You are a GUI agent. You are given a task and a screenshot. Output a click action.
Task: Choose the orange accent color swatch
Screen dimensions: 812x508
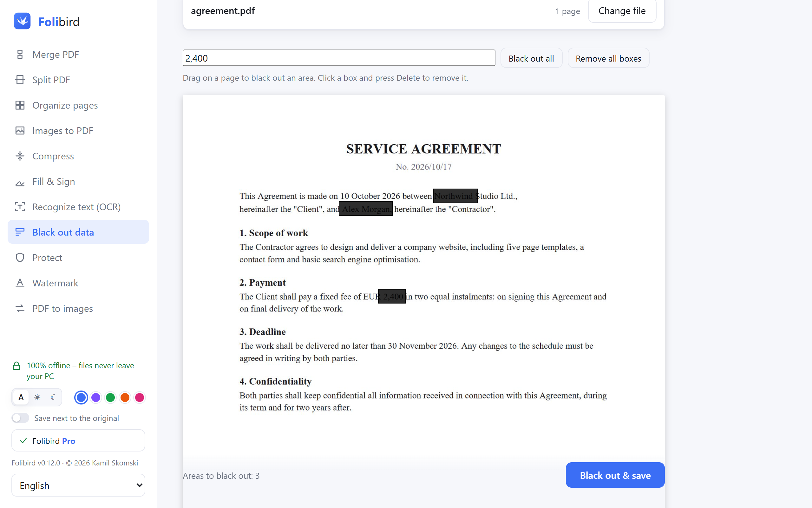coord(125,398)
